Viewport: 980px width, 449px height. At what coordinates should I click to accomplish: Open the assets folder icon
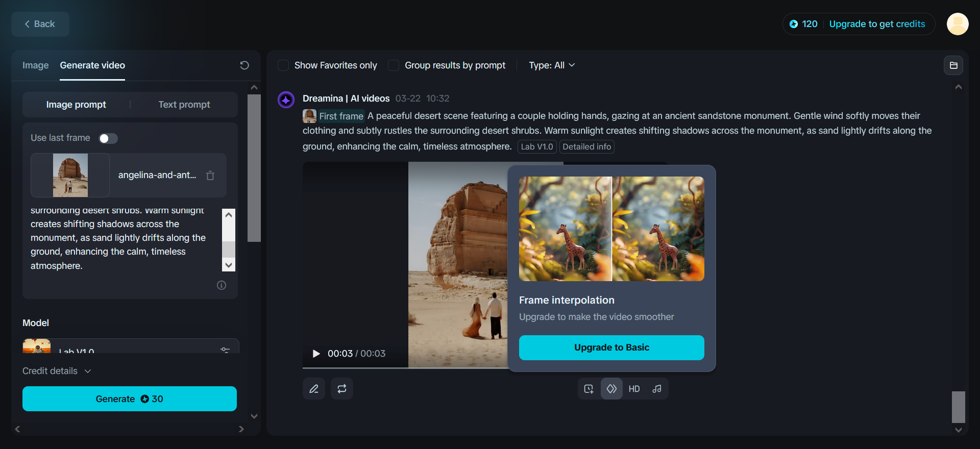953,65
